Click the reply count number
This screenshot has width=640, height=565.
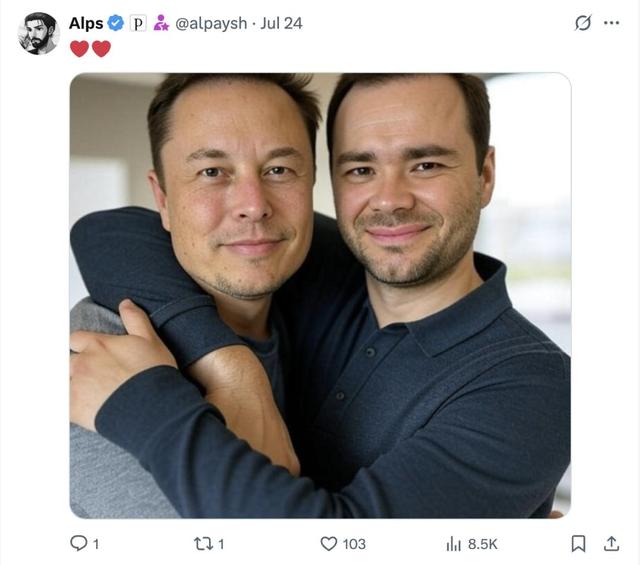[x=96, y=544]
